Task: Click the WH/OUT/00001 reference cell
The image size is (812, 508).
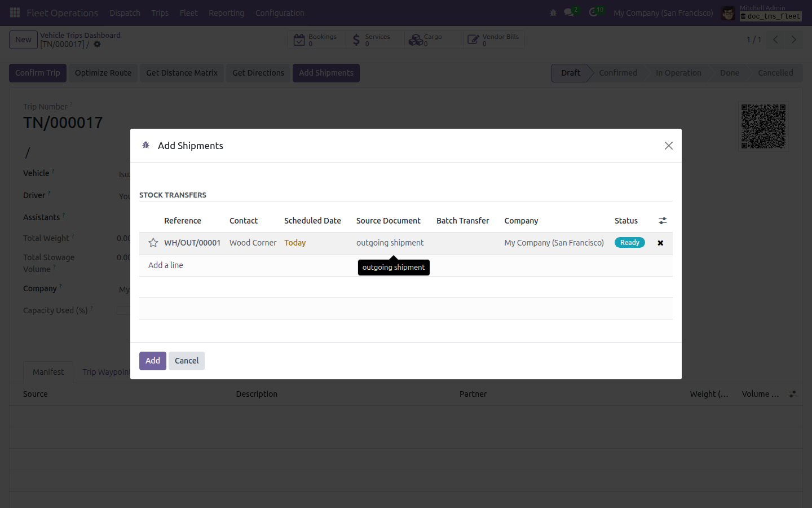Action: coord(192,243)
